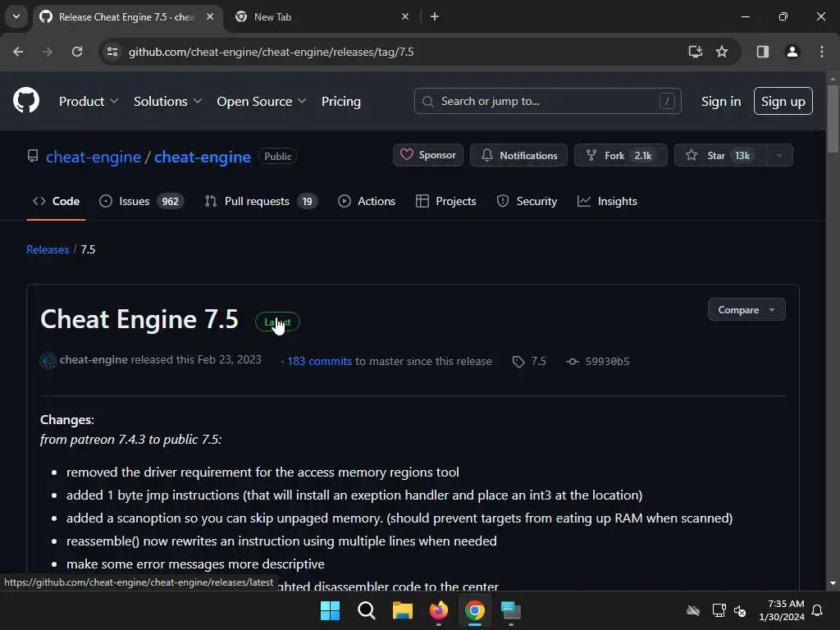
Task: Open the Projects tab
Action: tap(445, 201)
